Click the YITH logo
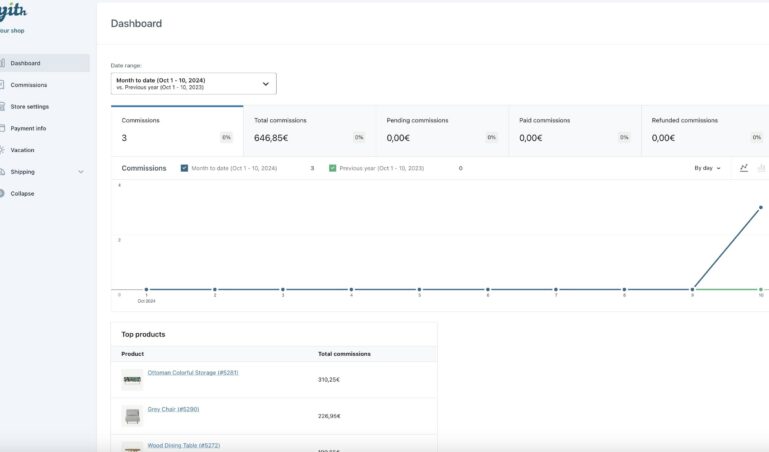This screenshot has width=769, height=452. click(13, 12)
